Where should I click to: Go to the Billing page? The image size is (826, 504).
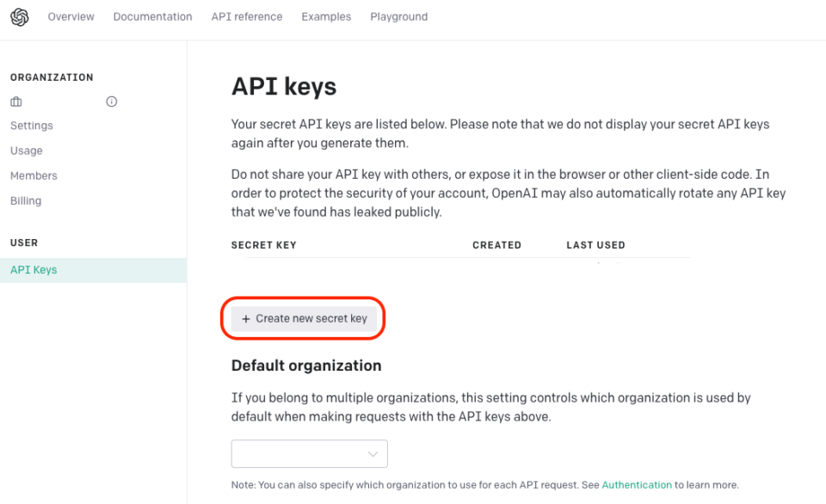(x=25, y=200)
